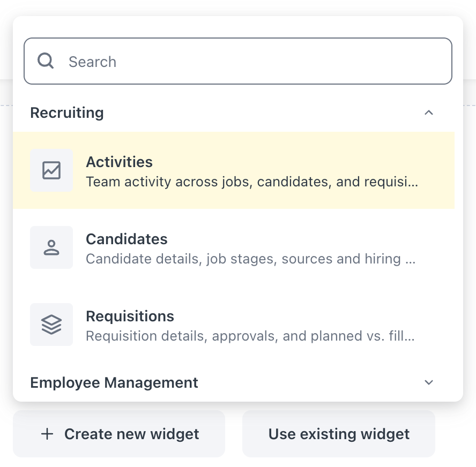
Task: Click the Requisitions stacked layers icon
Action: coord(51,325)
